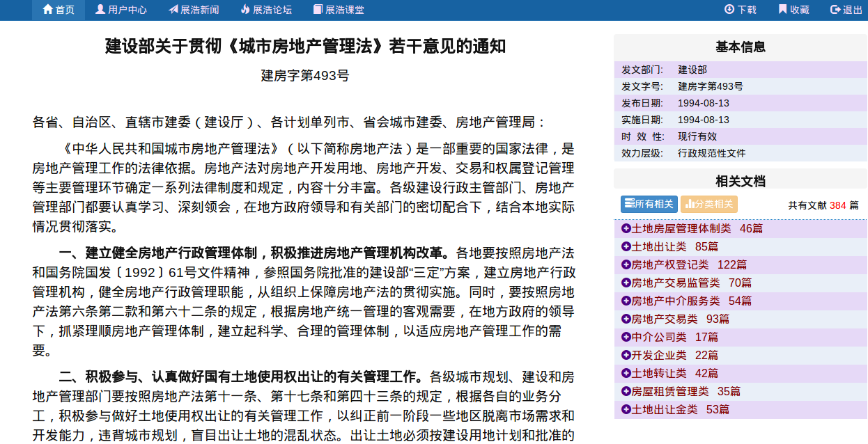
Task: Click the 分类相关 button
Action: [x=709, y=204]
